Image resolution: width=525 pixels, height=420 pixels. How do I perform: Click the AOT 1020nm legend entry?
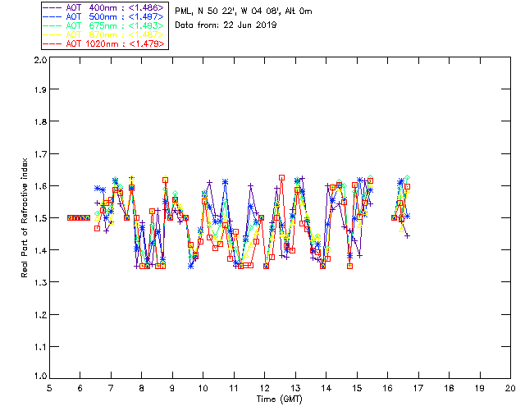tap(104, 43)
